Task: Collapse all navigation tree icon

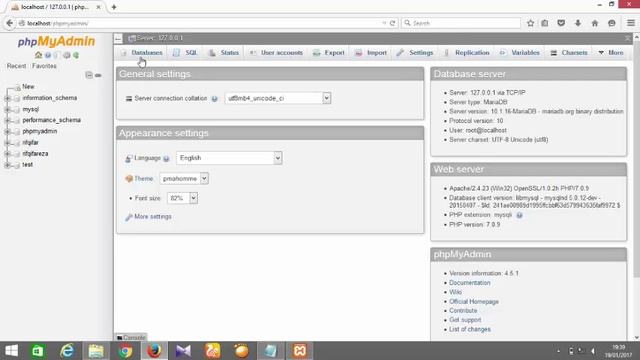Action: pyautogui.click(x=89, y=75)
